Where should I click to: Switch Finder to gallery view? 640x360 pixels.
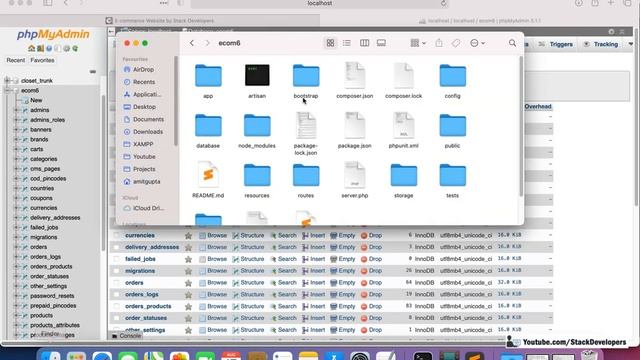pos(381,43)
